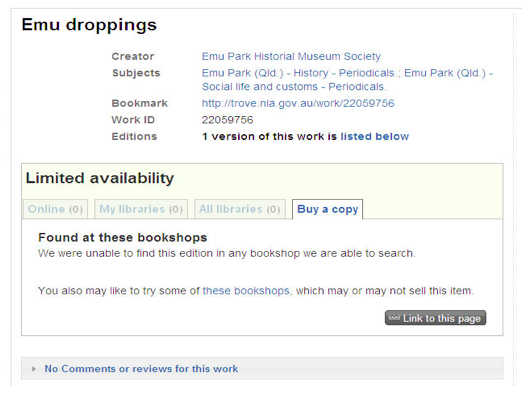Screen dimensions: 529x404
Task: Select the Buy a copy tab
Action: pyautogui.click(x=328, y=209)
